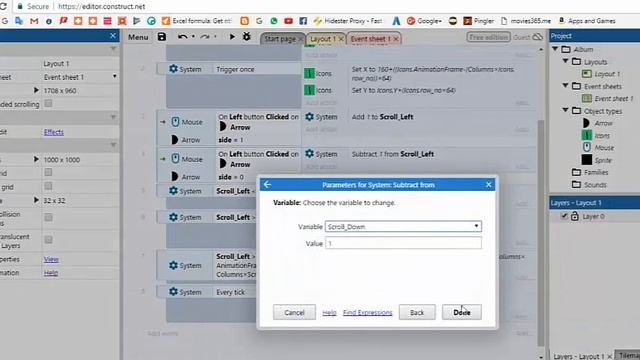This screenshot has height=360, width=640.
Task: Switch to the Event sheet 1 tab
Action: [371, 39]
